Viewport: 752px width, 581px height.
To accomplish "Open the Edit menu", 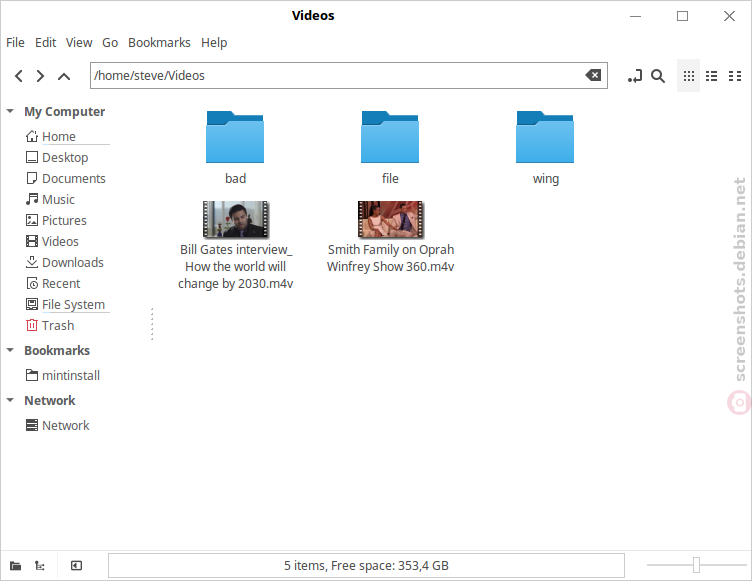I will [x=46, y=43].
